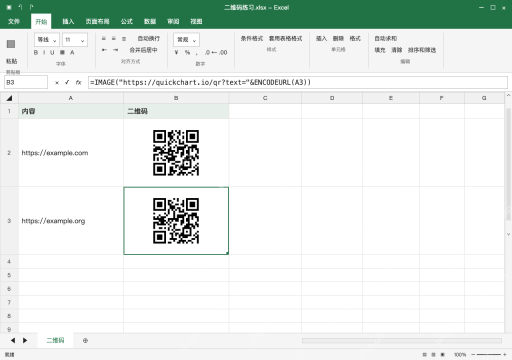Confirm formula entry with the ✓ icon
This screenshot has width=512, height=360.
67,82
